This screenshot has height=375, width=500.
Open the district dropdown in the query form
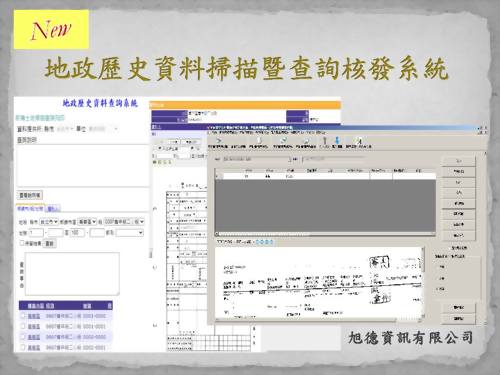tap(87, 222)
